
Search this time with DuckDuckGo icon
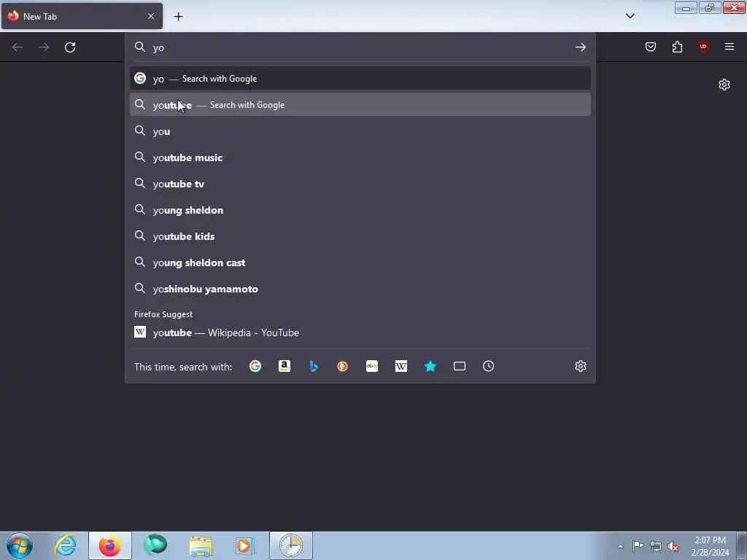point(343,366)
